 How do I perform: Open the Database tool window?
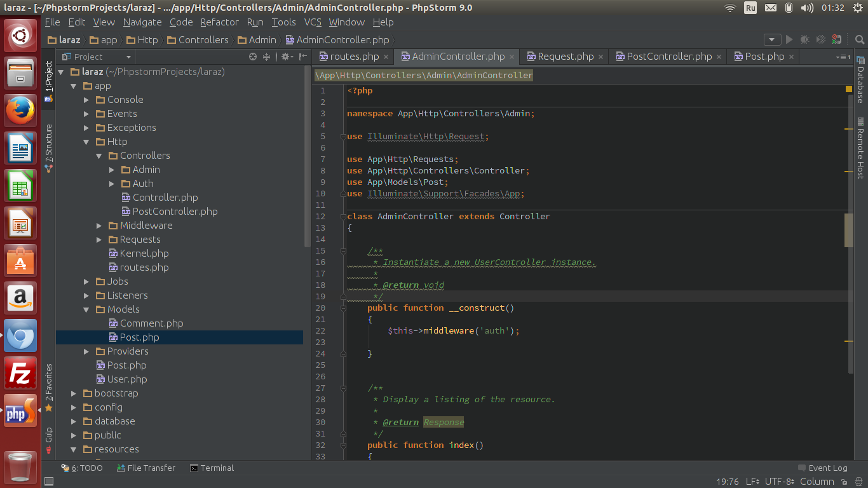point(860,80)
